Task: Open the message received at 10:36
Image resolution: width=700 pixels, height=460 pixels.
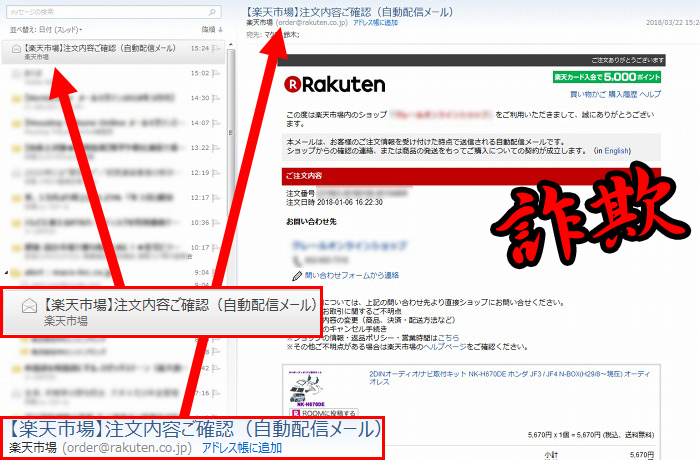Action: pos(113,226)
